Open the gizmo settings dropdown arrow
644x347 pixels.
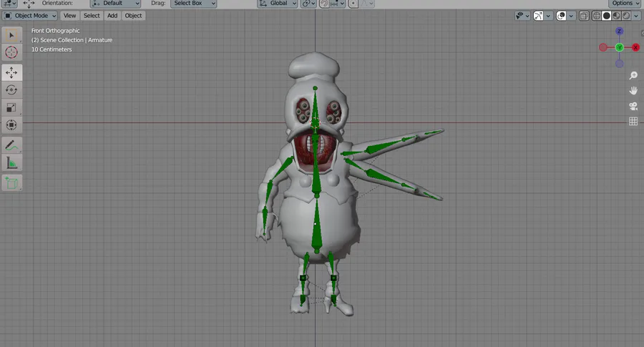point(548,16)
